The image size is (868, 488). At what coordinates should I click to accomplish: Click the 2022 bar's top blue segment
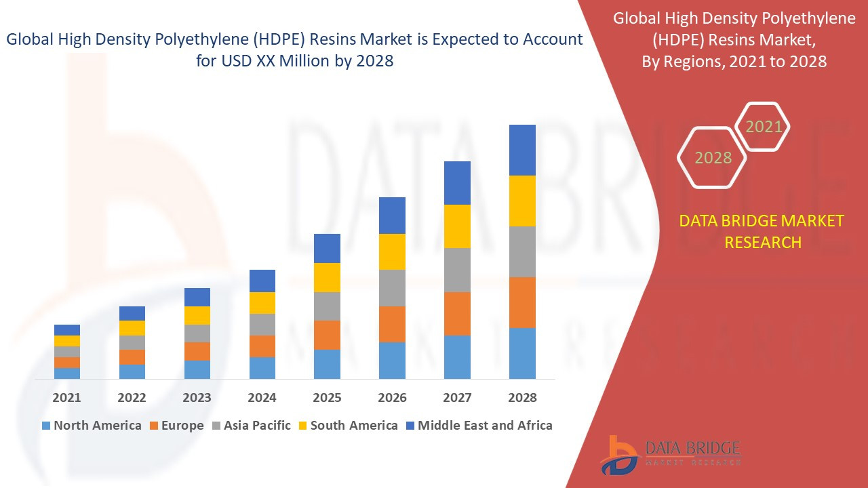[132, 313]
